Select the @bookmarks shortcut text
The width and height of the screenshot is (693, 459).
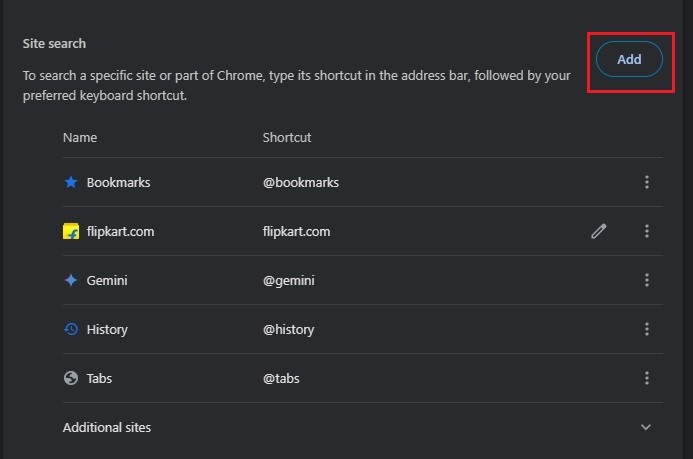(301, 182)
